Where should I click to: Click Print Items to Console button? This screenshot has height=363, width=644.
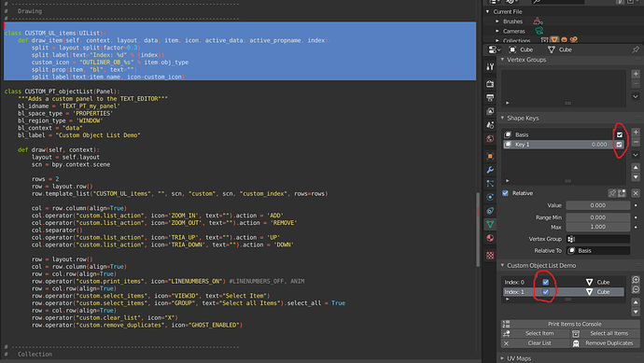(570, 324)
